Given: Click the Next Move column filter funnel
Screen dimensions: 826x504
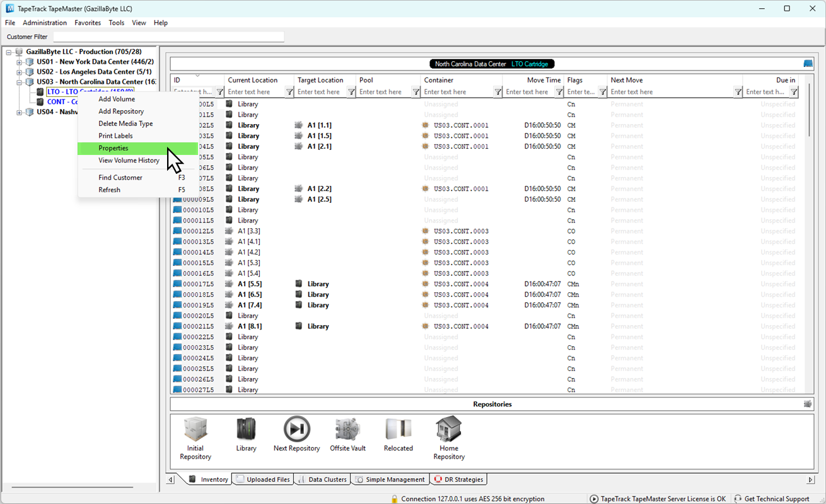Looking at the screenshot, I should tap(738, 92).
